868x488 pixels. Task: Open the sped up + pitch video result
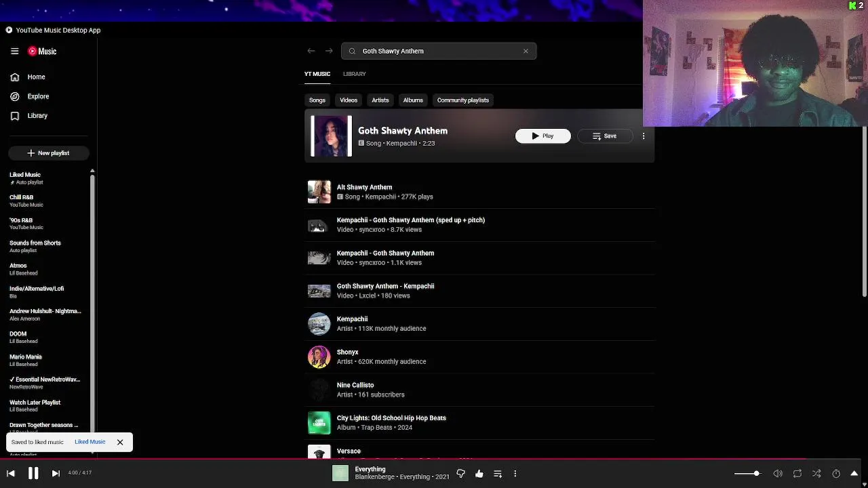tap(479, 225)
